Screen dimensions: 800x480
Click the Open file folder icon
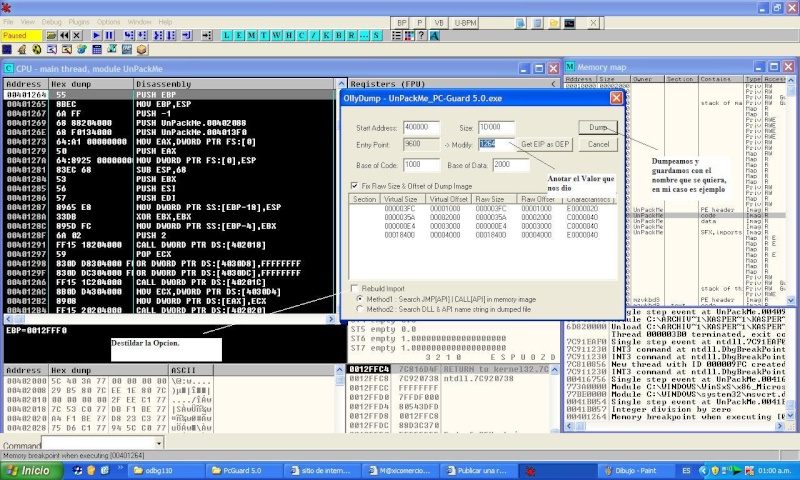tap(51, 35)
